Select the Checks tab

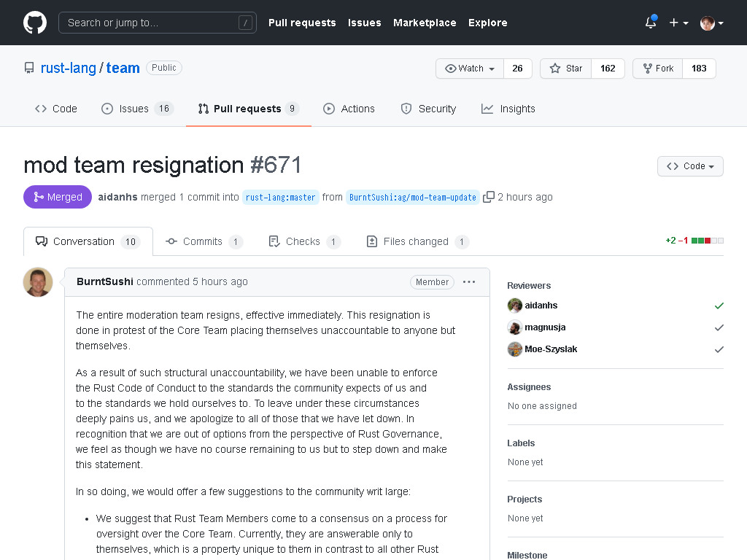tap(304, 241)
